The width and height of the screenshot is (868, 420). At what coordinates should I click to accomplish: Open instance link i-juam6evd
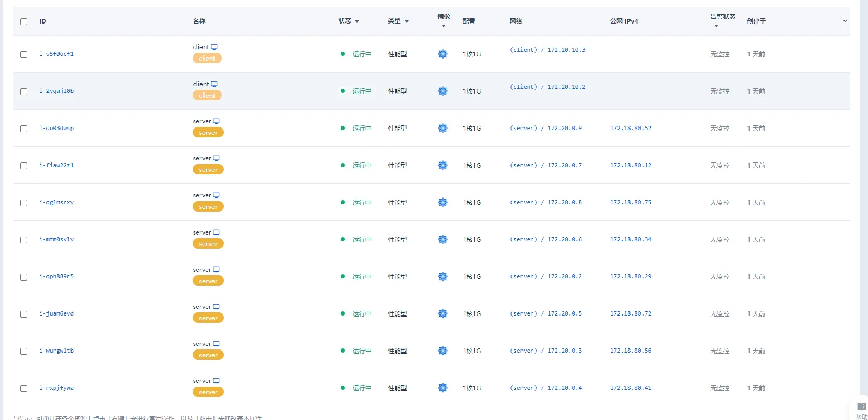56,313
